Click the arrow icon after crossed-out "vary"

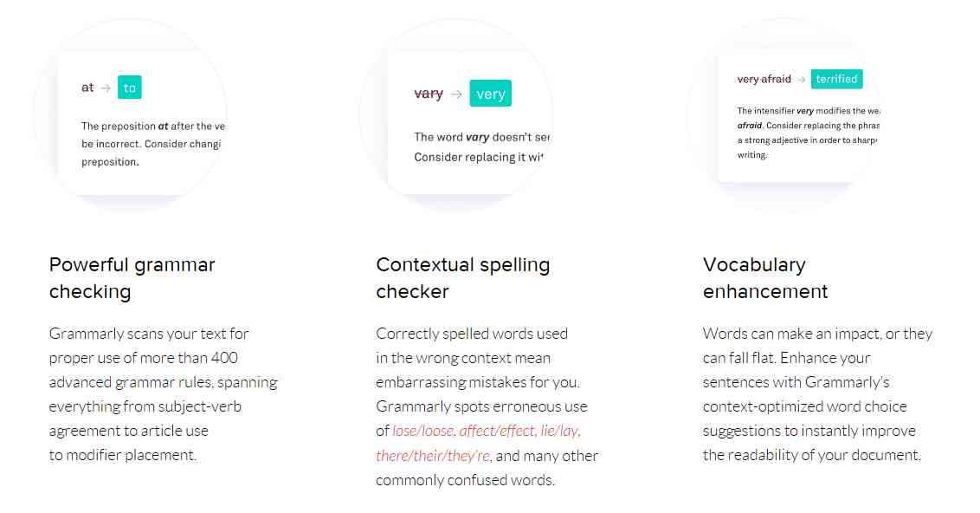click(x=456, y=94)
